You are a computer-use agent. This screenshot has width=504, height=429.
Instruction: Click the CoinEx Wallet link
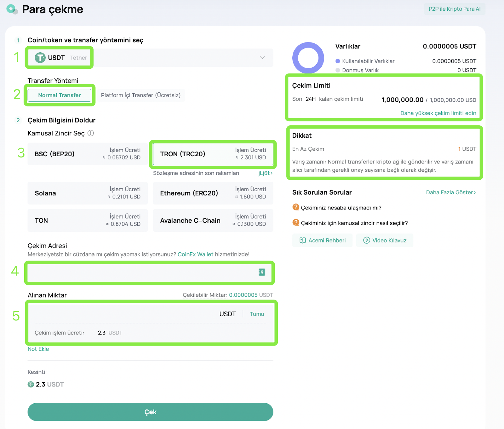[x=195, y=254]
